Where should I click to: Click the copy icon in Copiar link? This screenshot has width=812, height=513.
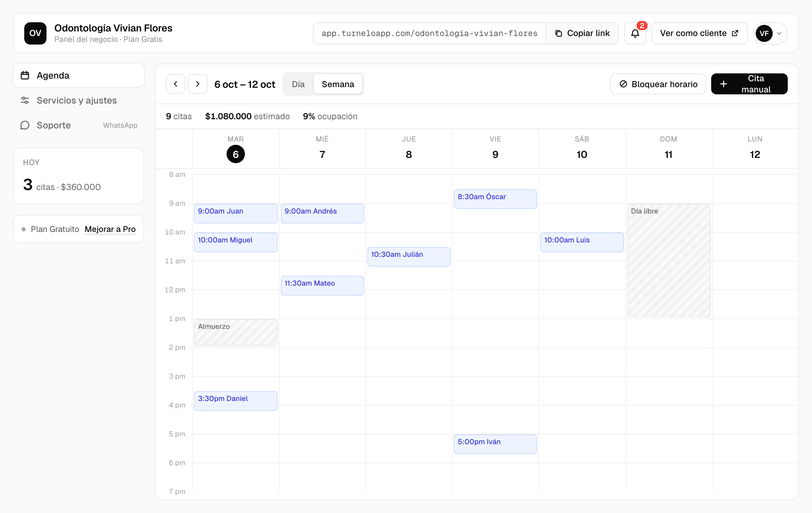[559, 33]
